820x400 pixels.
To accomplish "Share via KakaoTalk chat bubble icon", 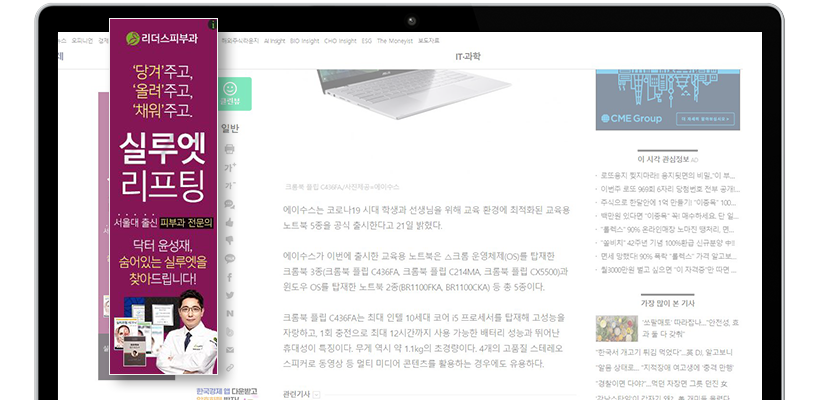I will click(229, 258).
